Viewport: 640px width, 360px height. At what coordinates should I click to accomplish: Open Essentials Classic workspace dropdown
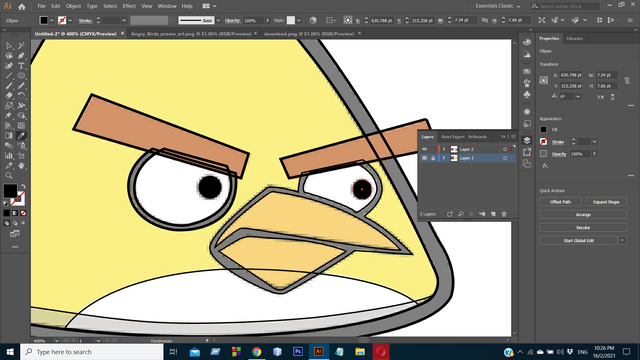coord(498,6)
